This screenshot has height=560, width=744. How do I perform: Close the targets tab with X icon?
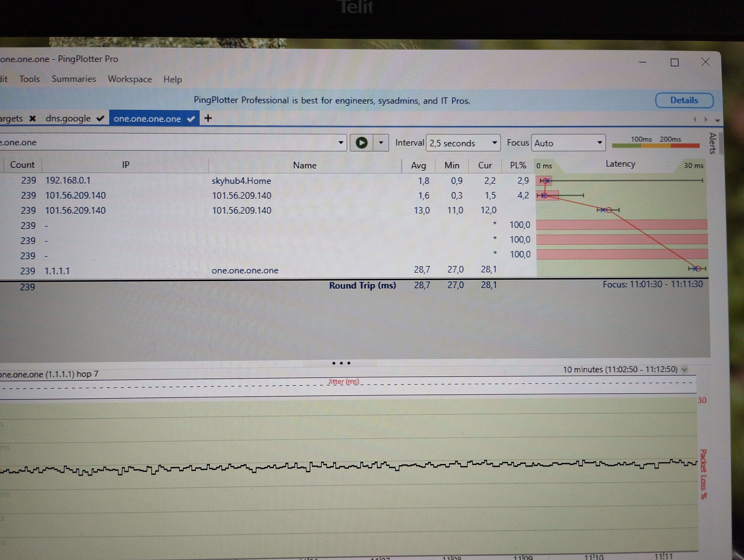(x=32, y=119)
